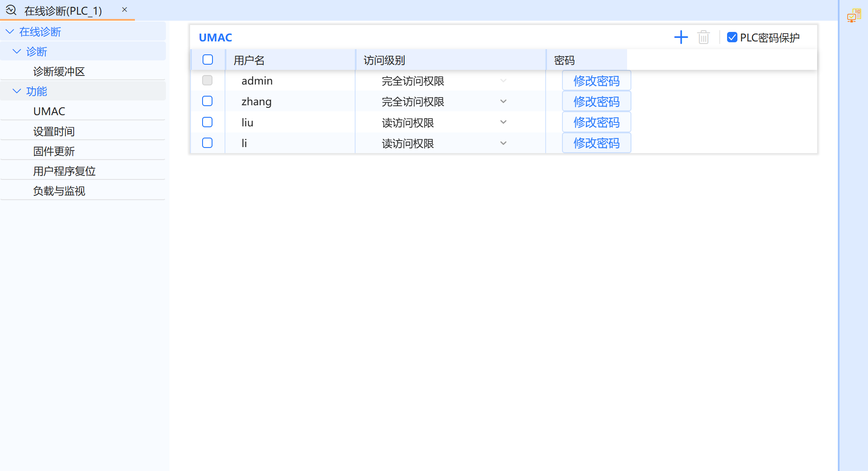The width and height of the screenshot is (868, 471).
Task: Tick the checkbox for user liu
Action: pyautogui.click(x=207, y=122)
